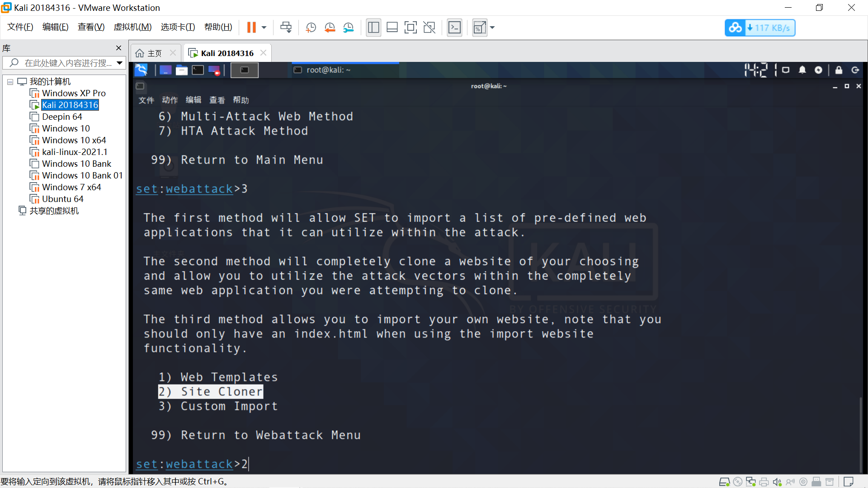Open power options dropdown next to pause

pos(264,28)
